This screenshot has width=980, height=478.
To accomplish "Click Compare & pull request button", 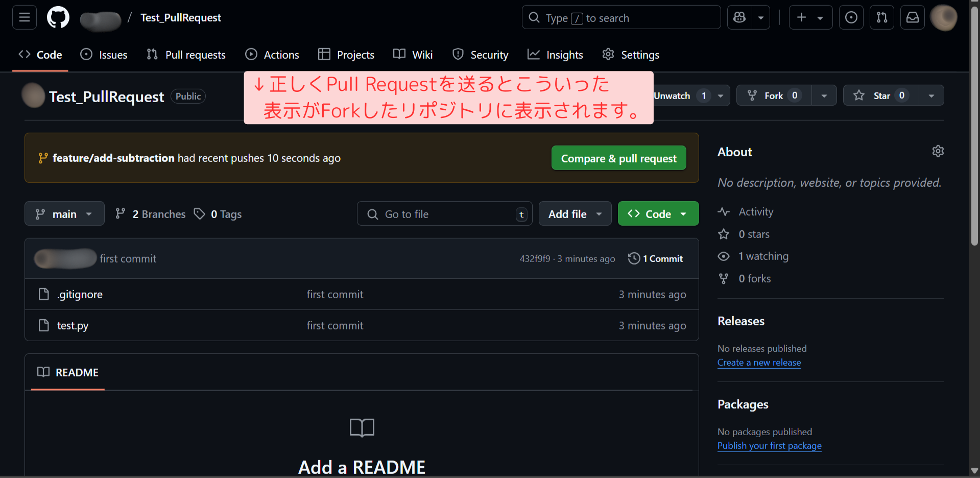I will [618, 158].
